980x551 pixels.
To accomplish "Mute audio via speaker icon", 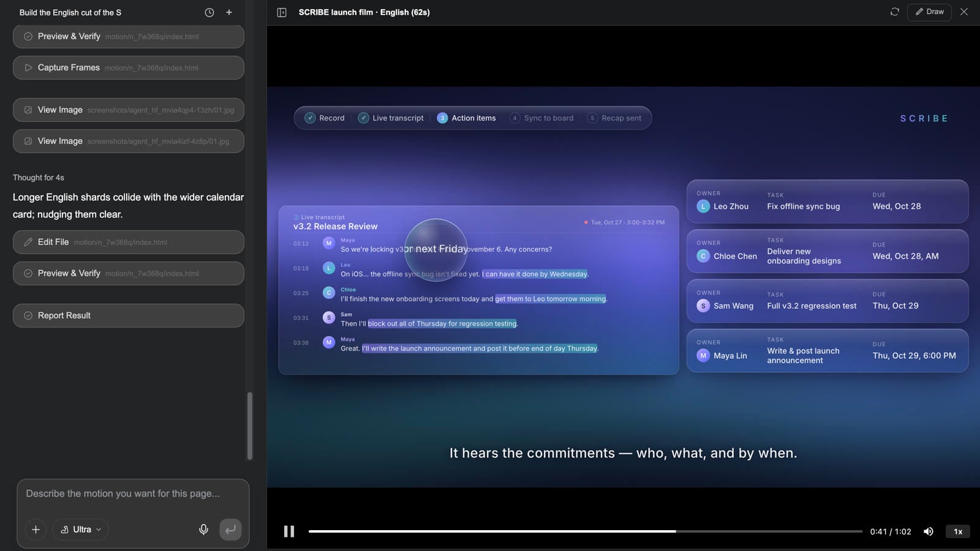I will [x=929, y=531].
